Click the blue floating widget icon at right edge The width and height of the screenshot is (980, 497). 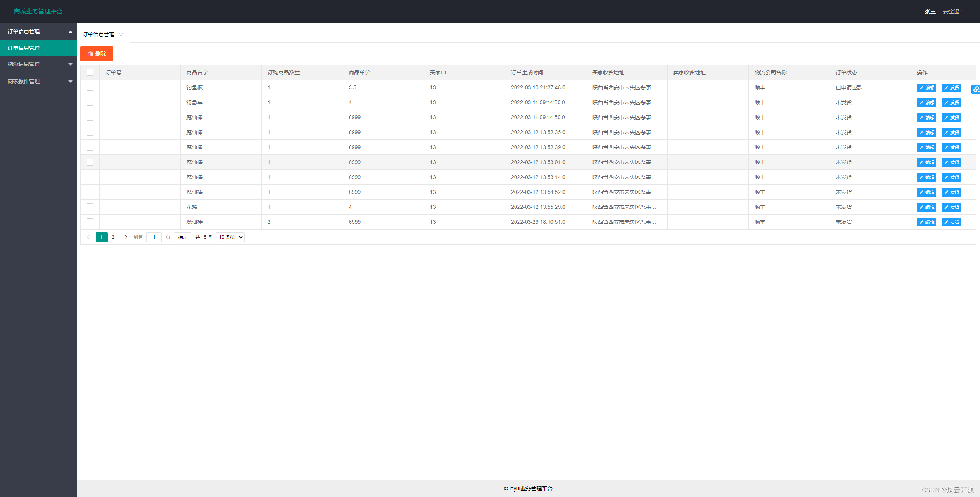pos(976,89)
